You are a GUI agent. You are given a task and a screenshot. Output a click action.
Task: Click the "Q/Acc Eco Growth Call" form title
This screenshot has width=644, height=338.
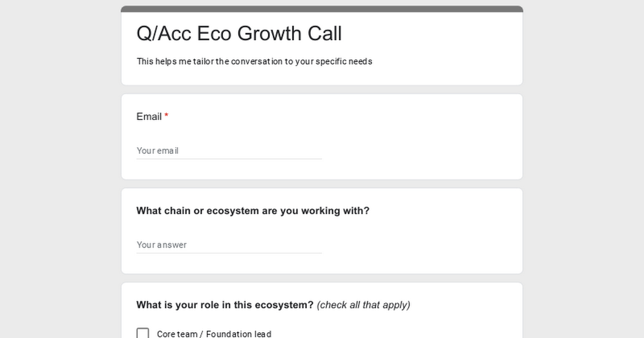pos(239,33)
